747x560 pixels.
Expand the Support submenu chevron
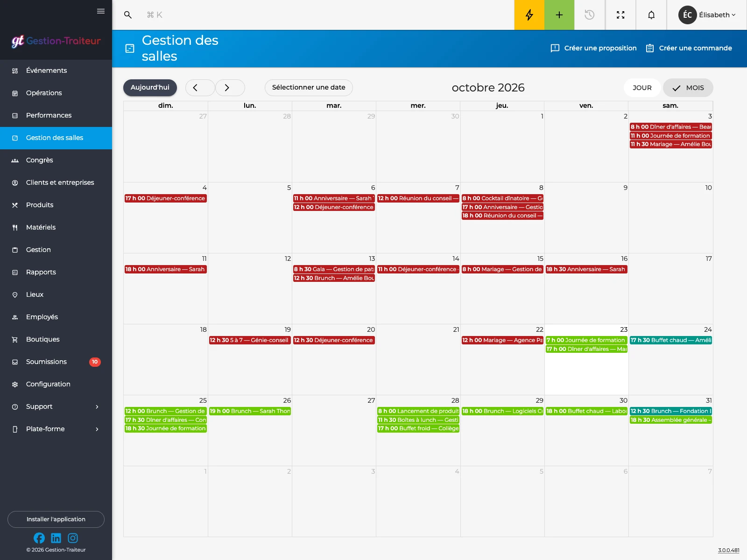pyautogui.click(x=97, y=407)
